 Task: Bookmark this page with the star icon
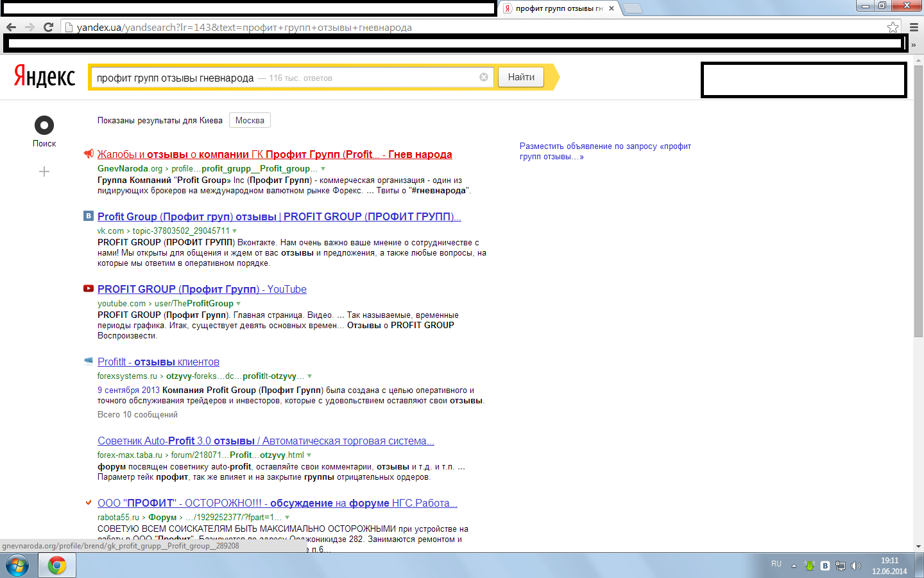(x=893, y=27)
